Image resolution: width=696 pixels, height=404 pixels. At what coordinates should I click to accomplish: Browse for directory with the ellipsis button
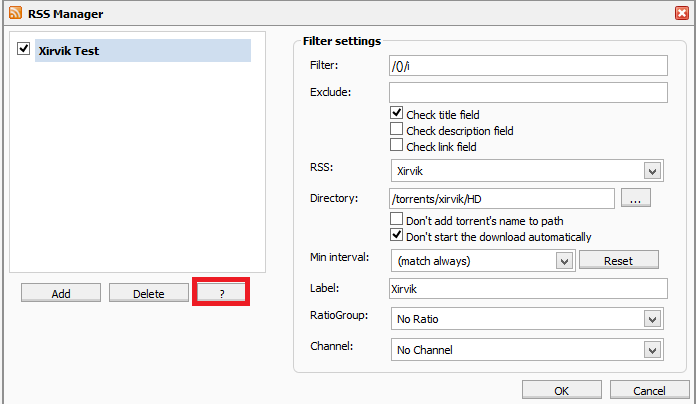click(636, 198)
